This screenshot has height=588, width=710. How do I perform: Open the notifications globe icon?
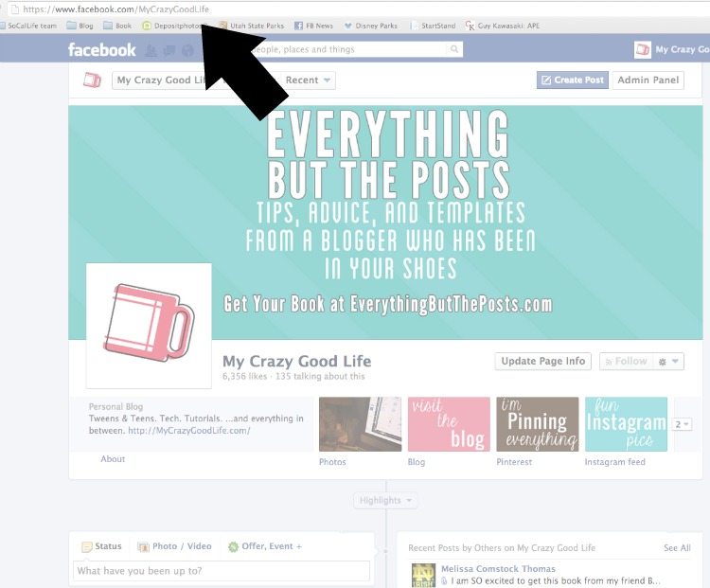coord(187,51)
